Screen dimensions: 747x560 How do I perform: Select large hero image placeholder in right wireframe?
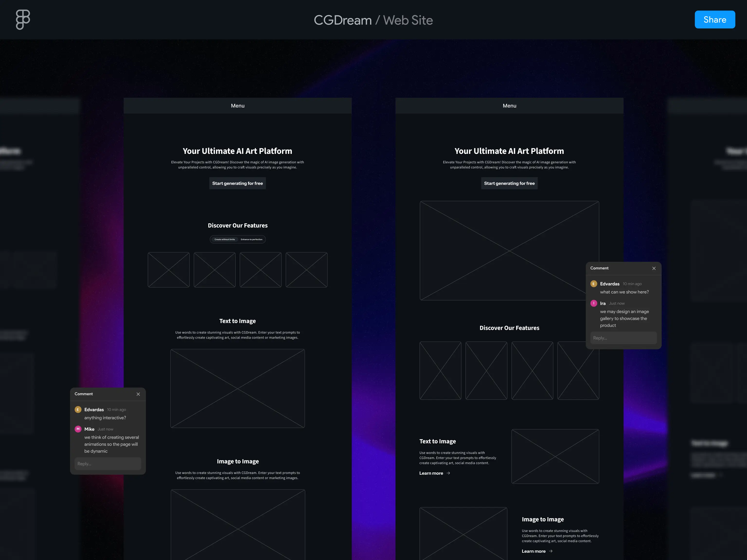click(x=509, y=251)
